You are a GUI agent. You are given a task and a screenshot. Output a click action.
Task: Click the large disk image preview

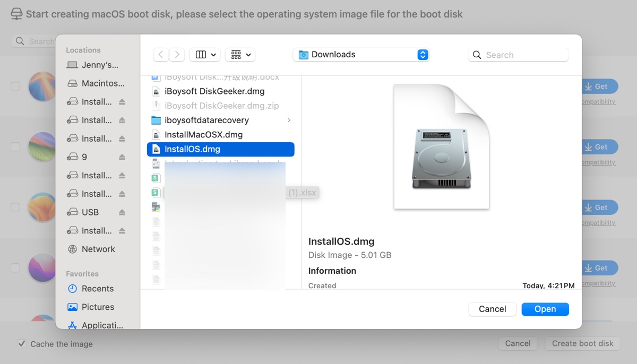441,147
